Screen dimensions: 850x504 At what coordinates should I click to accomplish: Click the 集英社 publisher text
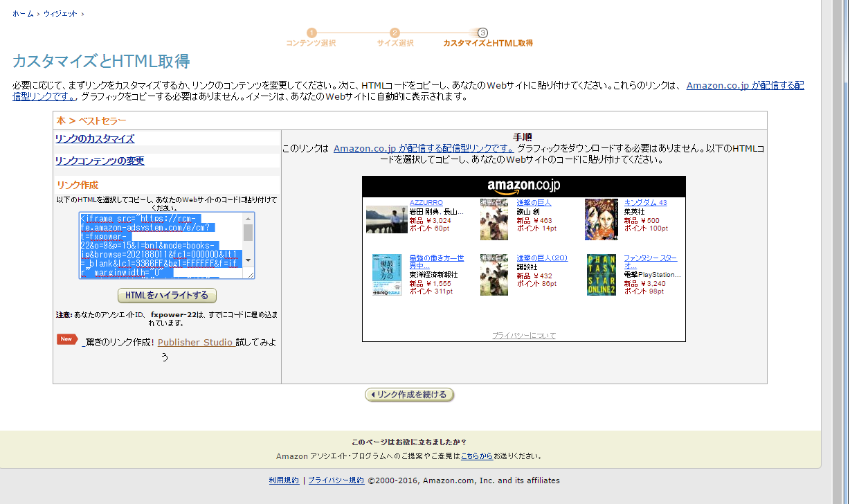(635, 212)
